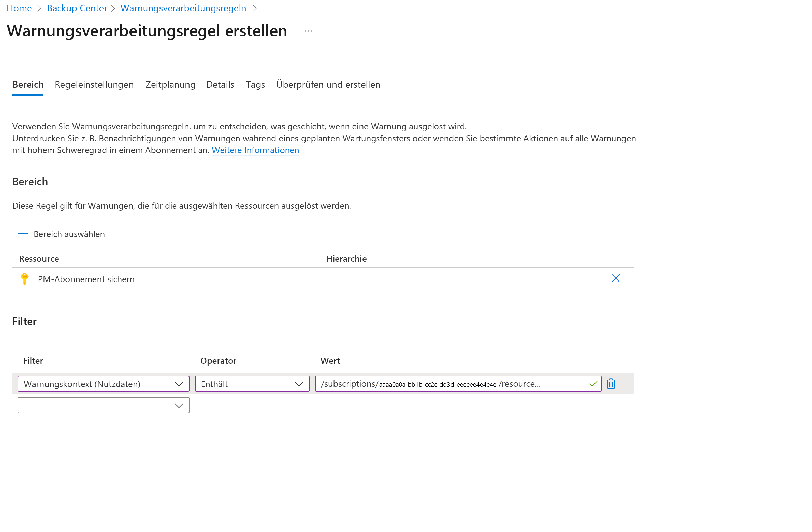Expand the empty new filter dropdown

click(x=104, y=405)
